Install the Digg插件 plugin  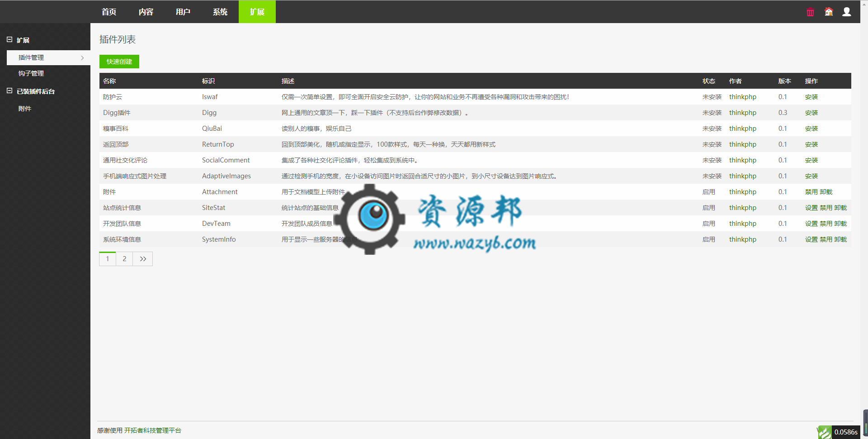coord(811,113)
